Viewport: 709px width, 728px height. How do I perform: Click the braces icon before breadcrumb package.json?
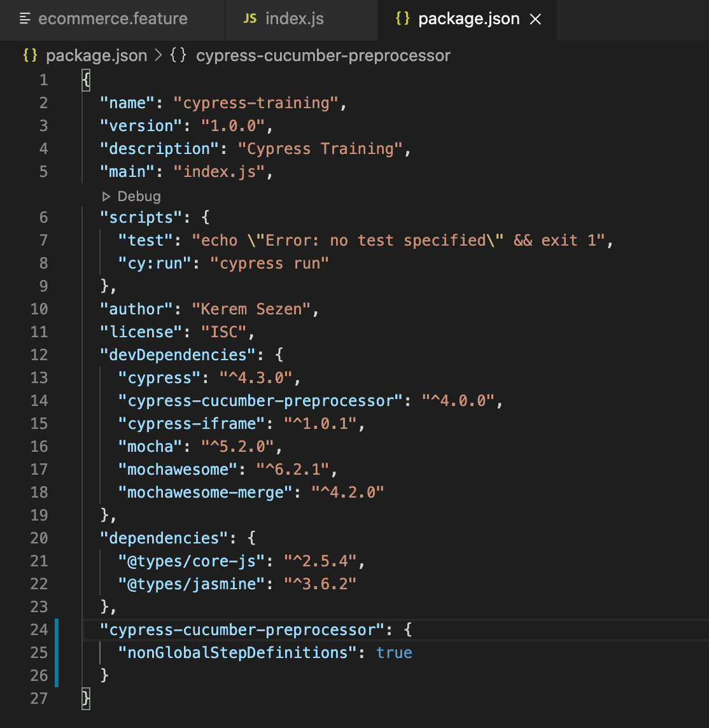[x=30, y=55]
